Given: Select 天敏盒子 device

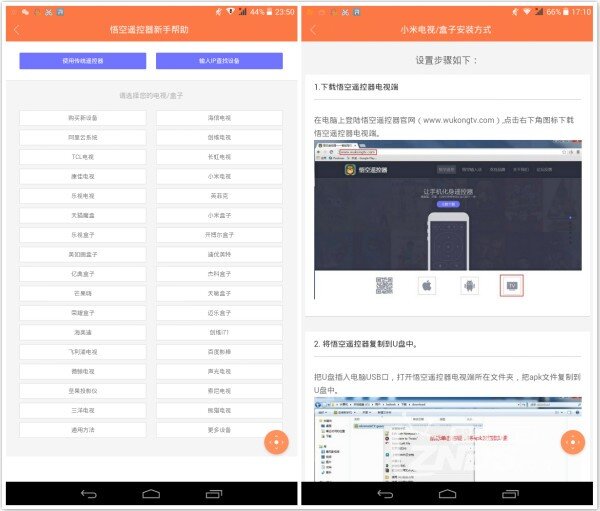Looking at the screenshot, I should (x=219, y=294).
